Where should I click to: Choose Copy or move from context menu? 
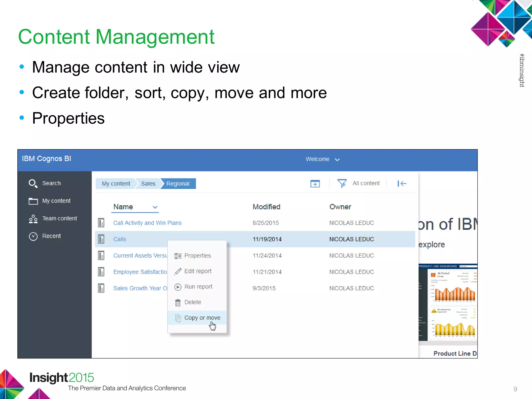[197, 318]
